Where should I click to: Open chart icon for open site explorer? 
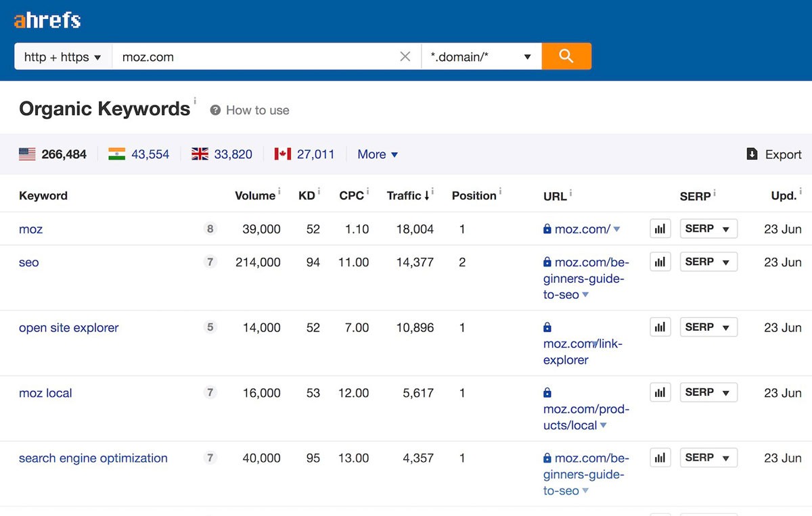[660, 327]
